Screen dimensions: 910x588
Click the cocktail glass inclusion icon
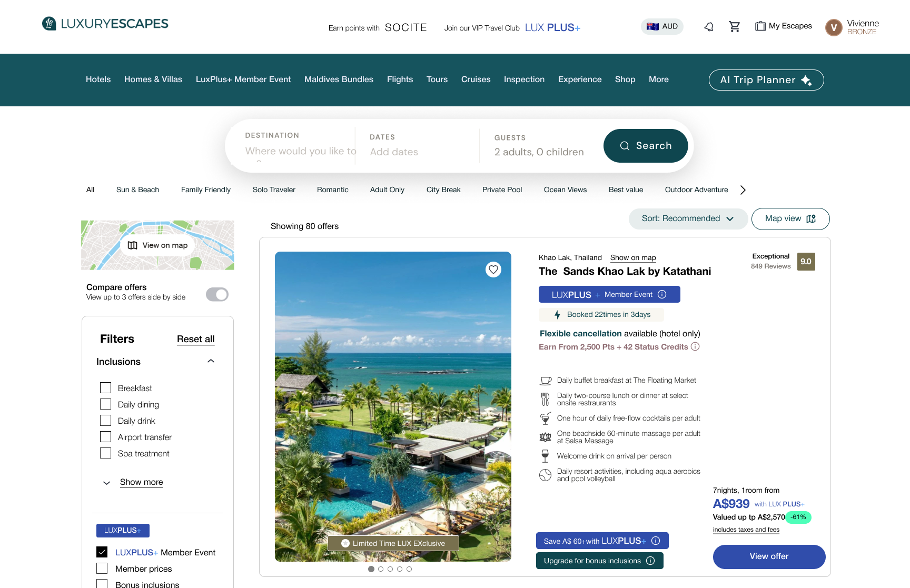(x=545, y=418)
